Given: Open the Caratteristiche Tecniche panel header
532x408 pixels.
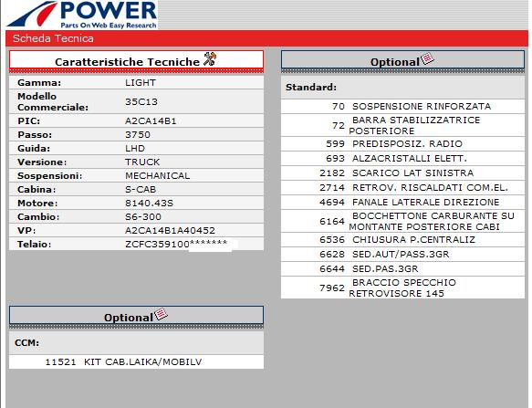Looking at the screenshot, I should 136,60.
